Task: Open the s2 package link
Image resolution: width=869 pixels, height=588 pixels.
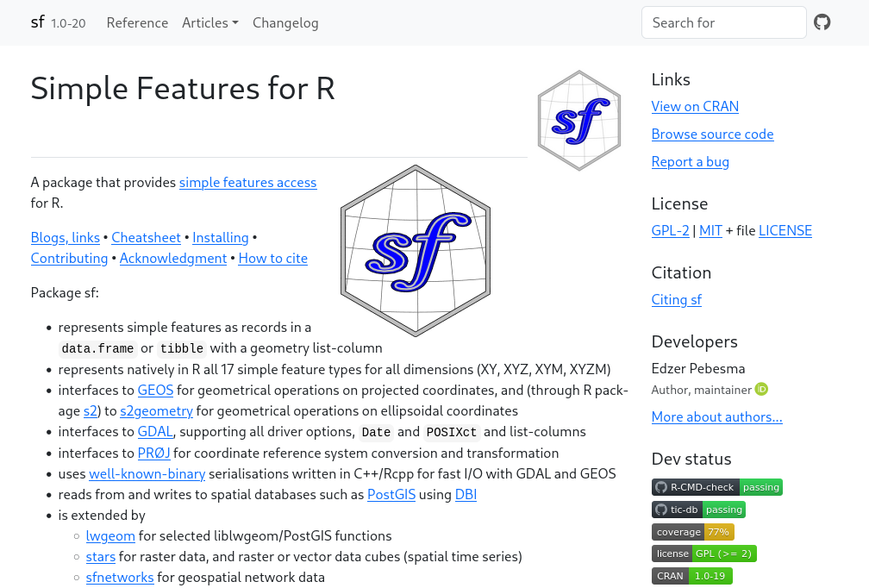Action: tap(91, 410)
